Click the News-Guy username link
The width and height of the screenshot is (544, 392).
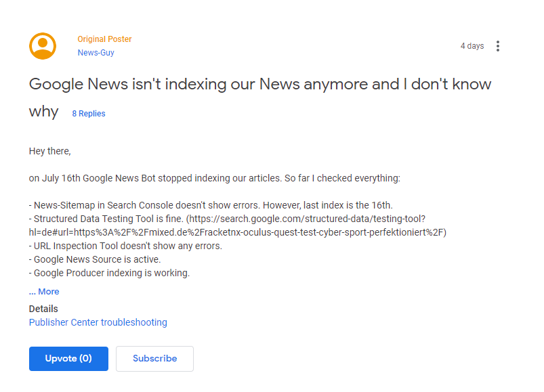pos(95,52)
